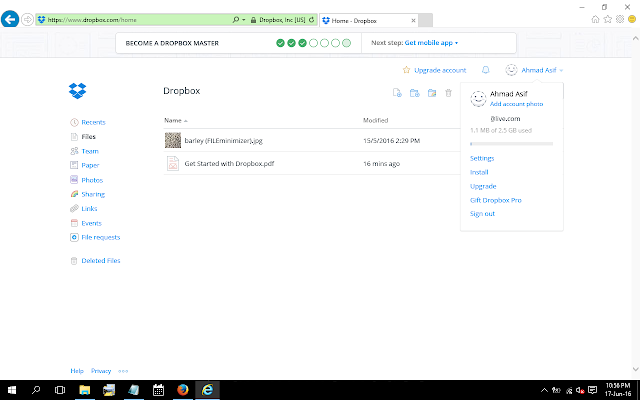Click the browser Back button
Image resolution: width=640 pixels, height=400 pixels.
tap(10, 19)
